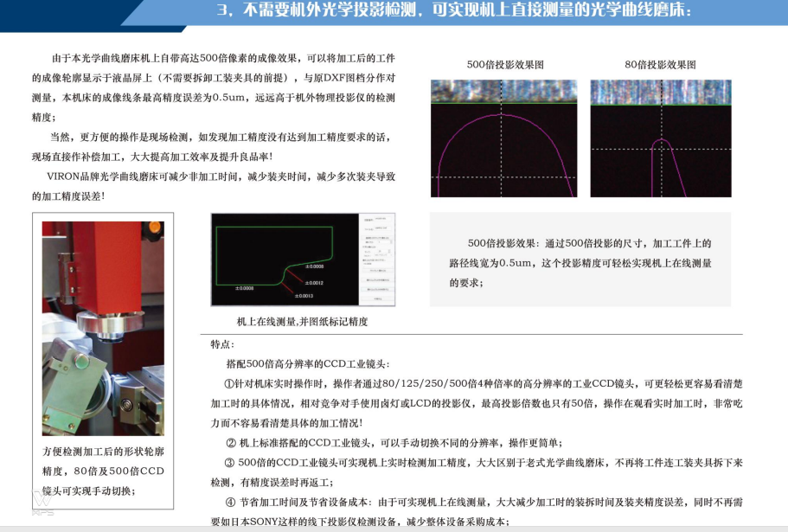Click the 搭配500倍高分辨率的CCD工业镜头 subheading
Screen dimensions: 788x532
[307, 364]
